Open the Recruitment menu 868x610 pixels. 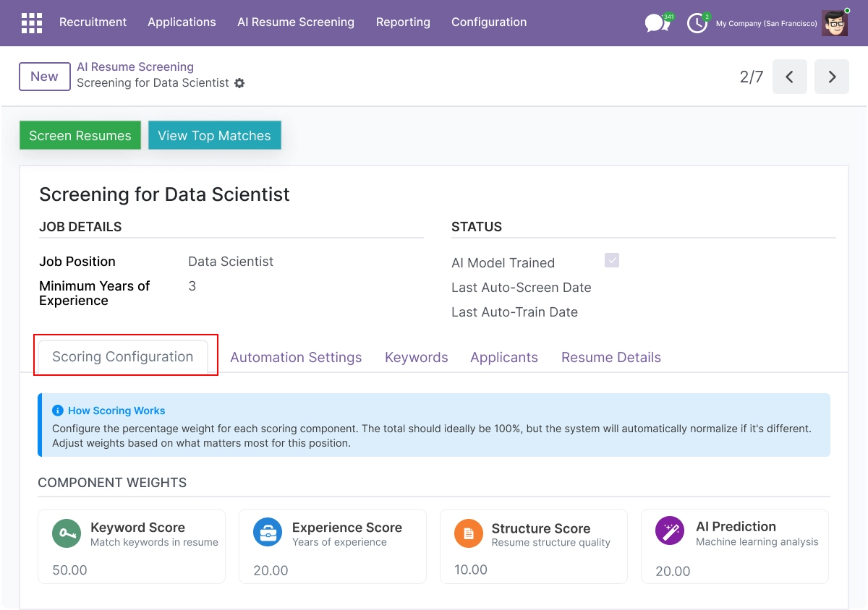pyautogui.click(x=93, y=22)
